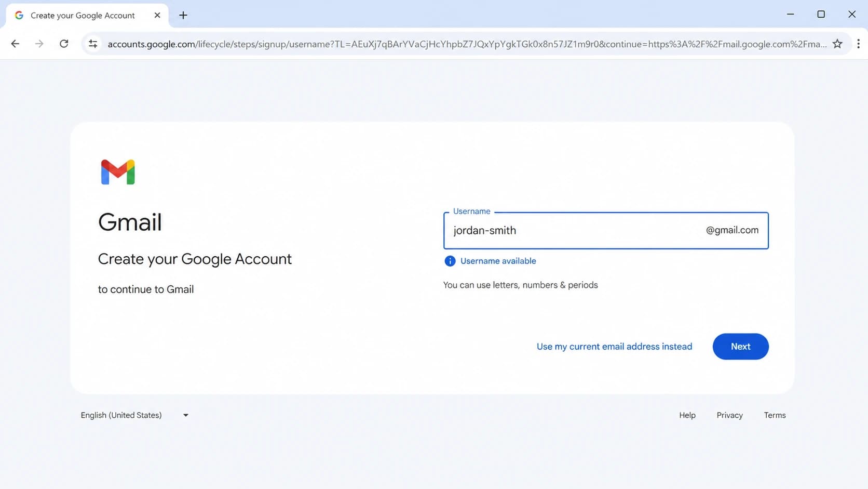Close the Create your Google Account tab
Viewport: 868px width, 489px height.
point(157,15)
